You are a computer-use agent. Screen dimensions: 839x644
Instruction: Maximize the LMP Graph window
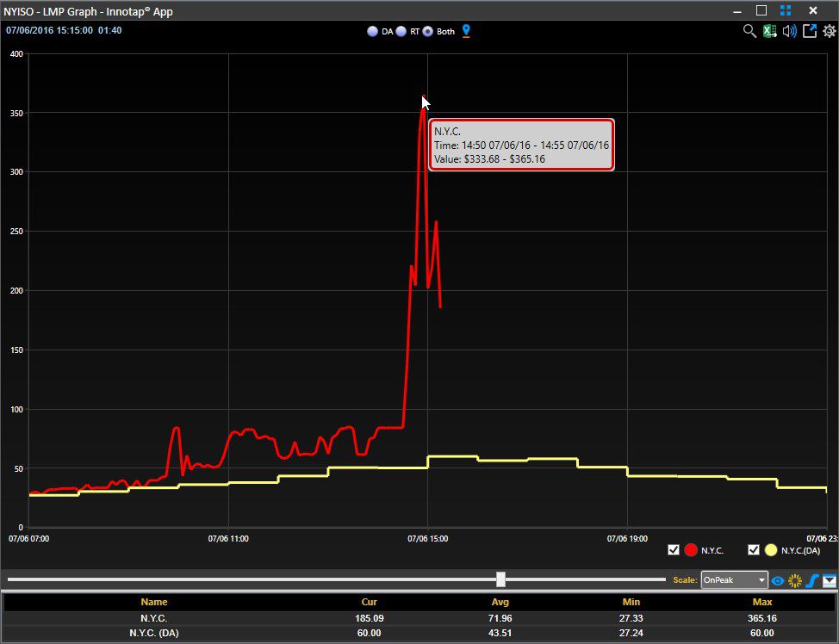[x=761, y=10]
